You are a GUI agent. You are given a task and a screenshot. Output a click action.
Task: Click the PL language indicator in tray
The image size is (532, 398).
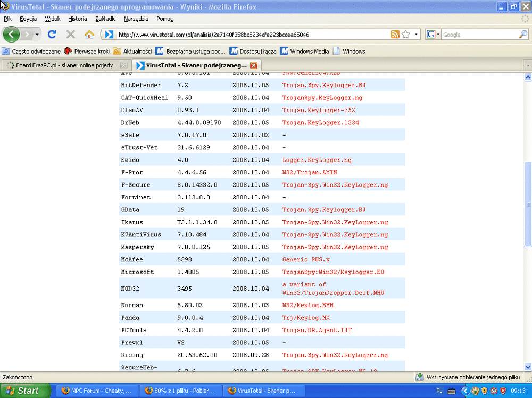click(439, 391)
